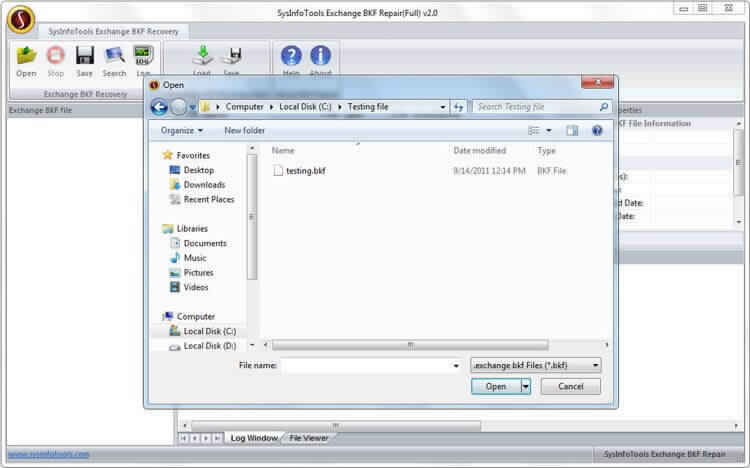Click the Search Testing file box
The height and width of the screenshot is (468, 750).
[541, 107]
